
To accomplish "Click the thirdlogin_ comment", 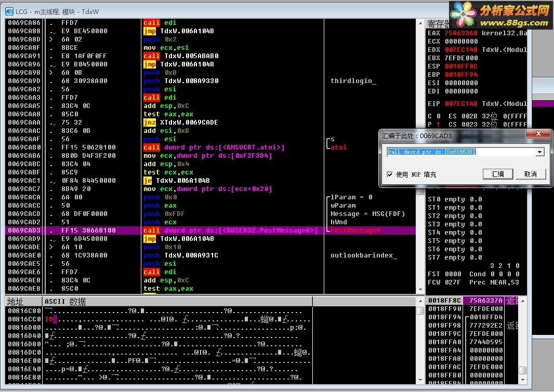I will tap(353, 81).
